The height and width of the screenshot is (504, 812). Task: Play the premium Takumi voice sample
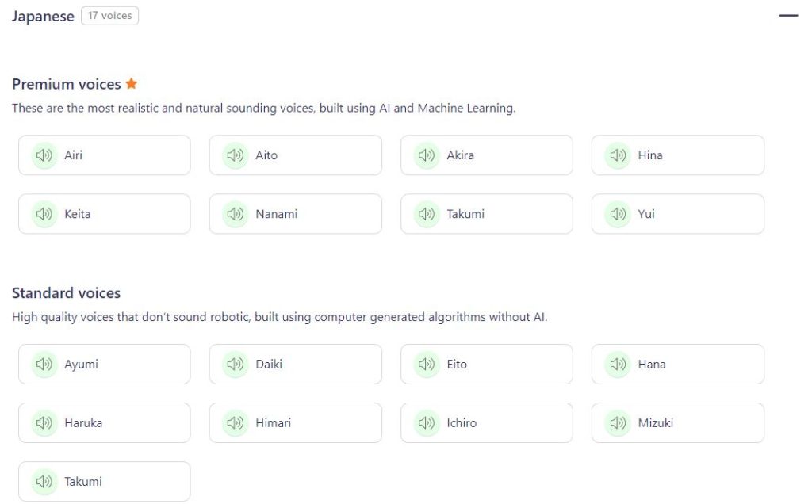coord(427,213)
